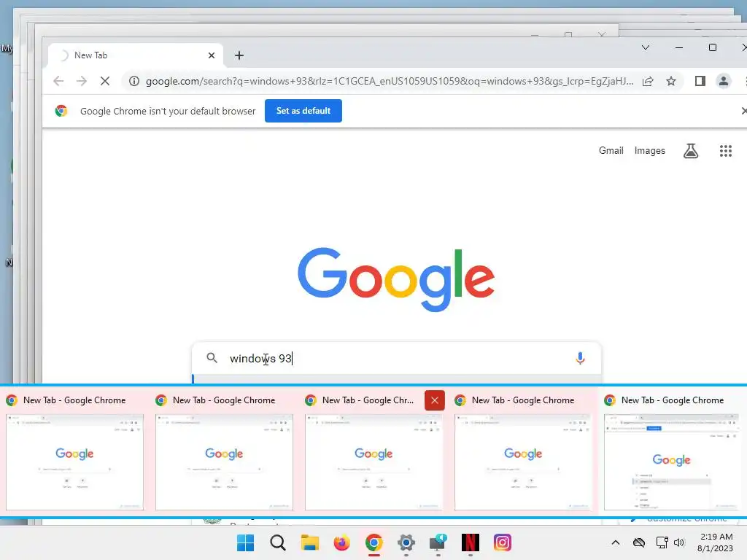Stop loading the page
The width and height of the screenshot is (747, 560).
pyautogui.click(x=105, y=81)
